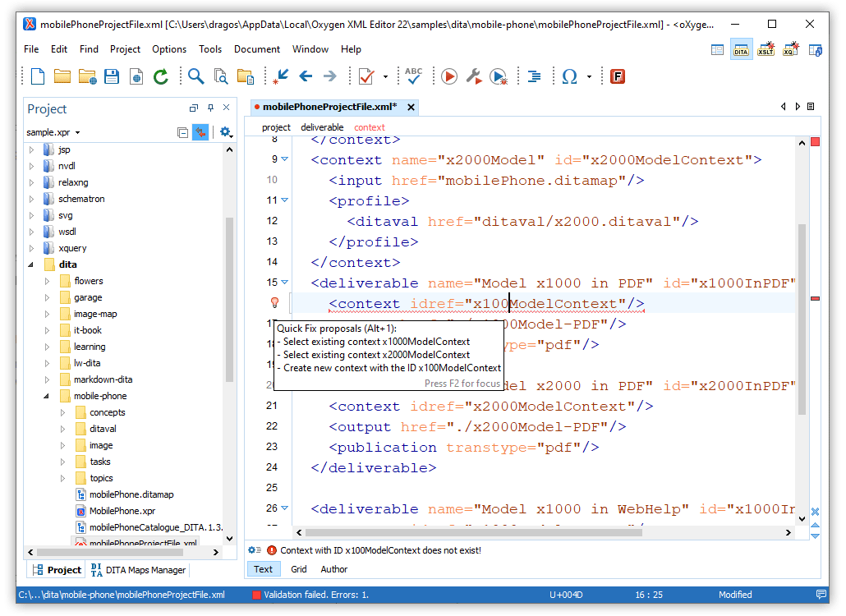Switch to the Editor perspective icon

717,50
